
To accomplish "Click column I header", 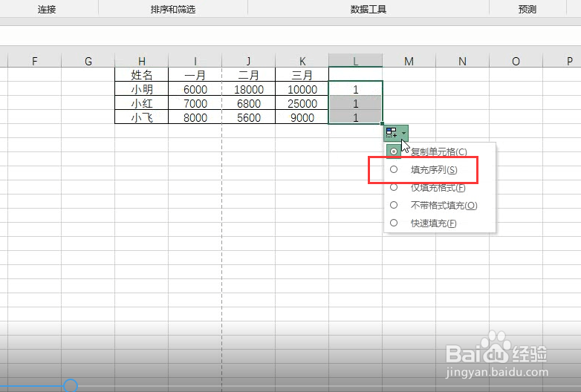I will tap(195, 61).
